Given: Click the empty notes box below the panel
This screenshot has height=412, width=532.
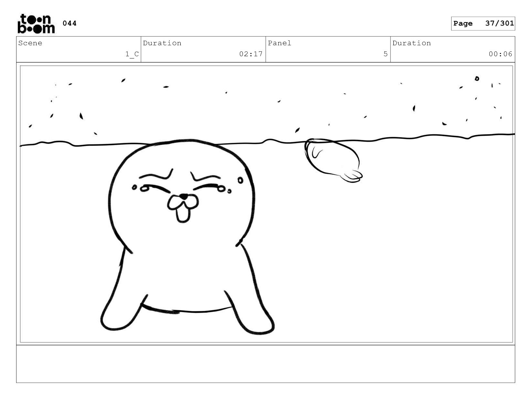Looking at the screenshot, I should (x=266, y=364).
